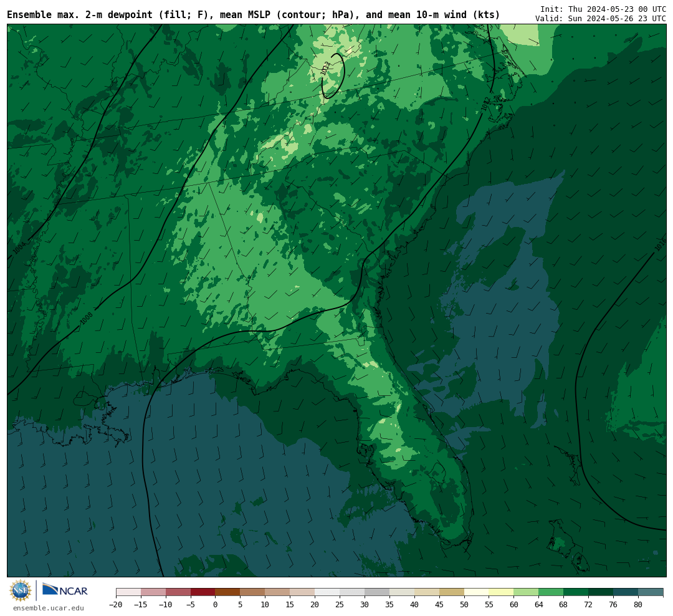Click the 1008 pressure contour label
The height and width of the screenshot is (616, 673).
pos(86,319)
